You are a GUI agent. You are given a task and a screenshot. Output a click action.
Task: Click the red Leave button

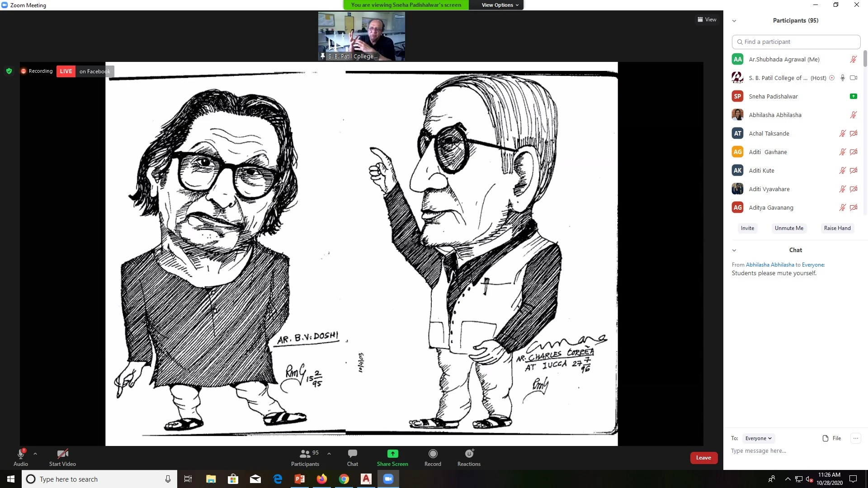coord(703,458)
